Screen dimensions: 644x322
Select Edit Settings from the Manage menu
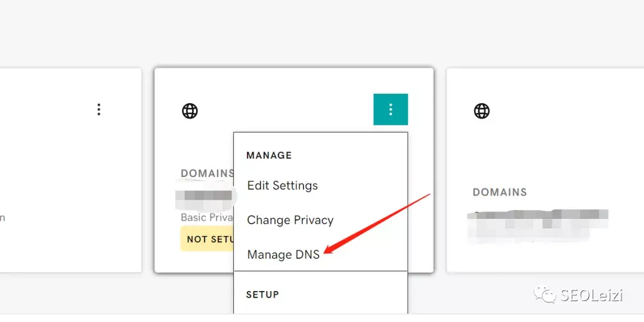282,185
